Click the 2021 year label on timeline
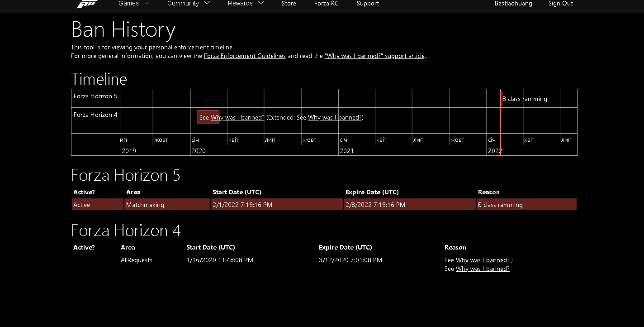Screen dimensions: 644x327 pyautogui.click(x=347, y=151)
